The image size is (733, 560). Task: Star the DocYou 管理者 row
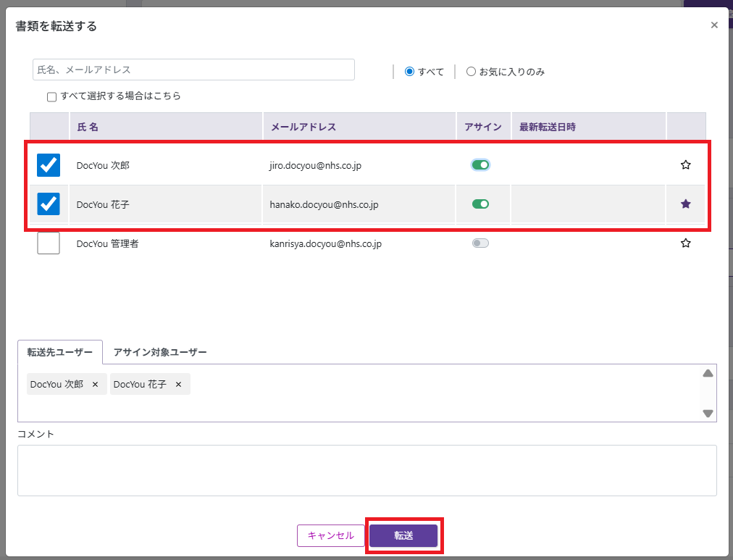click(685, 243)
